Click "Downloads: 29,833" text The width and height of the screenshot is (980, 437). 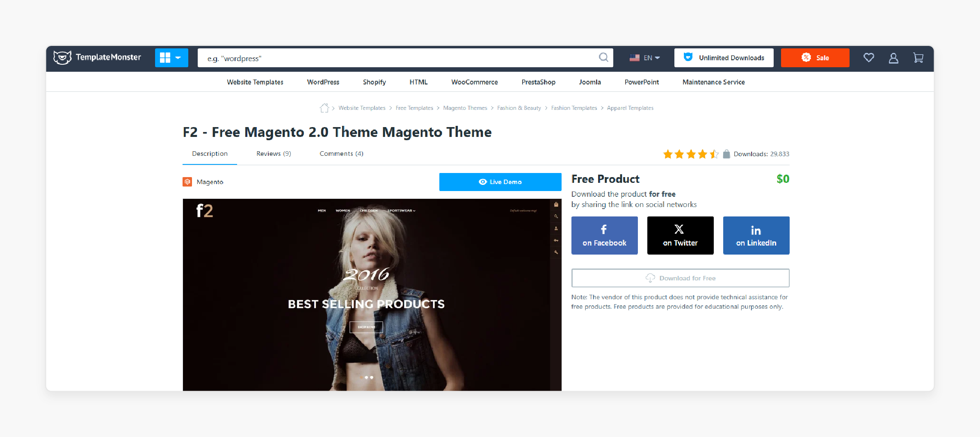pyautogui.click(x=761, y=154)
